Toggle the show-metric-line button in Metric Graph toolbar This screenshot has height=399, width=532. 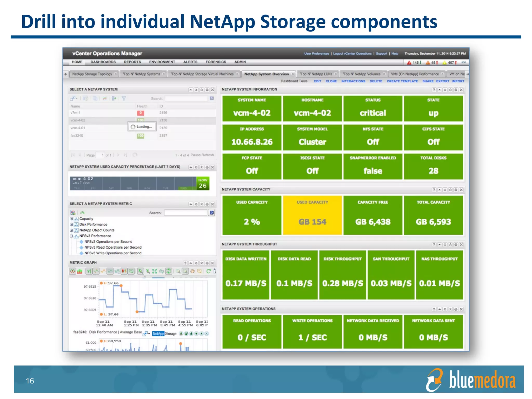point(96,271)
